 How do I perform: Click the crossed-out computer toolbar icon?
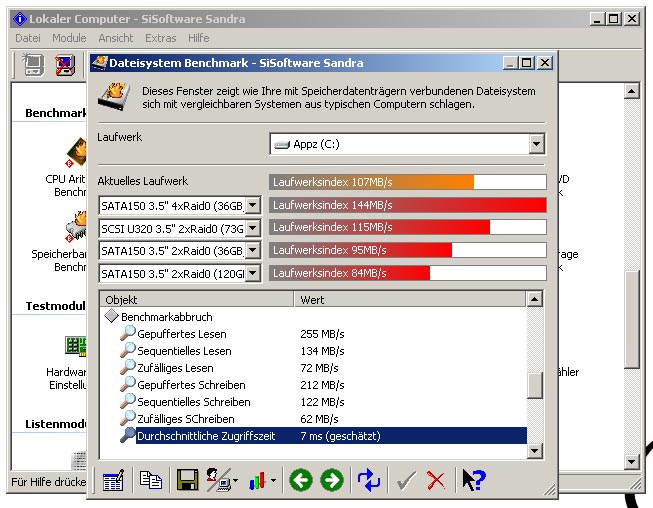pos(65,65)
